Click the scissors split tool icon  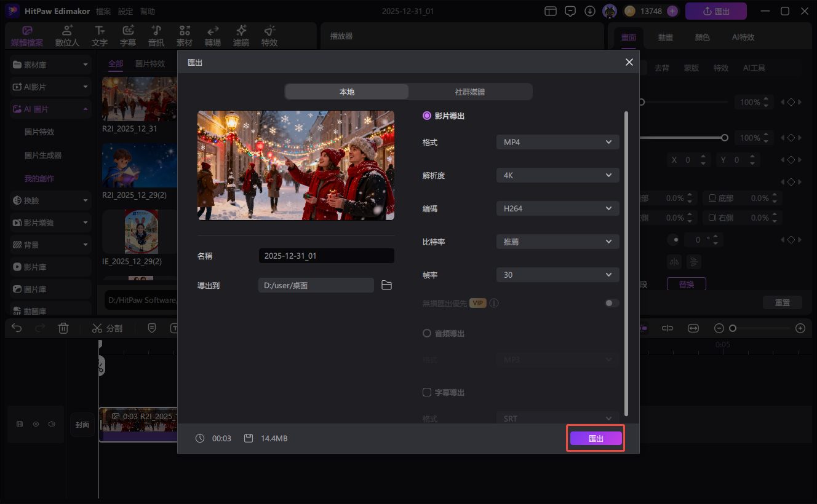[x=97, y=328]
